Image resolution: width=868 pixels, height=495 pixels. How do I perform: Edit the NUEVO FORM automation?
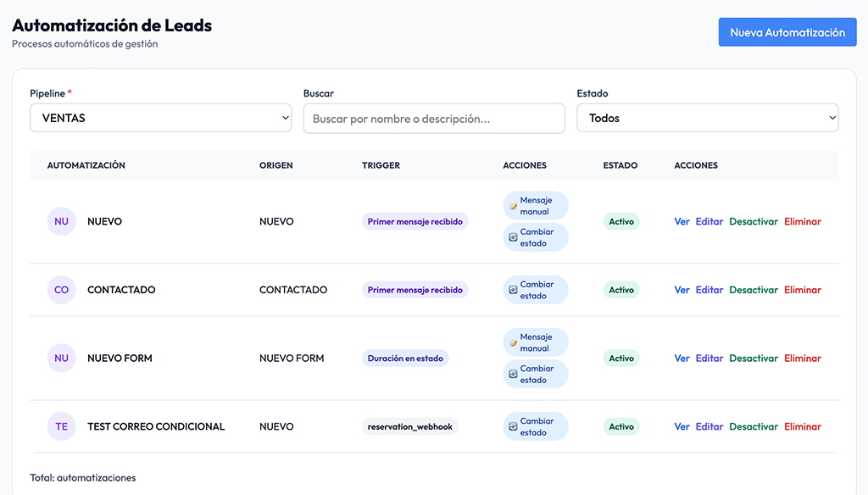click(709, 359)
